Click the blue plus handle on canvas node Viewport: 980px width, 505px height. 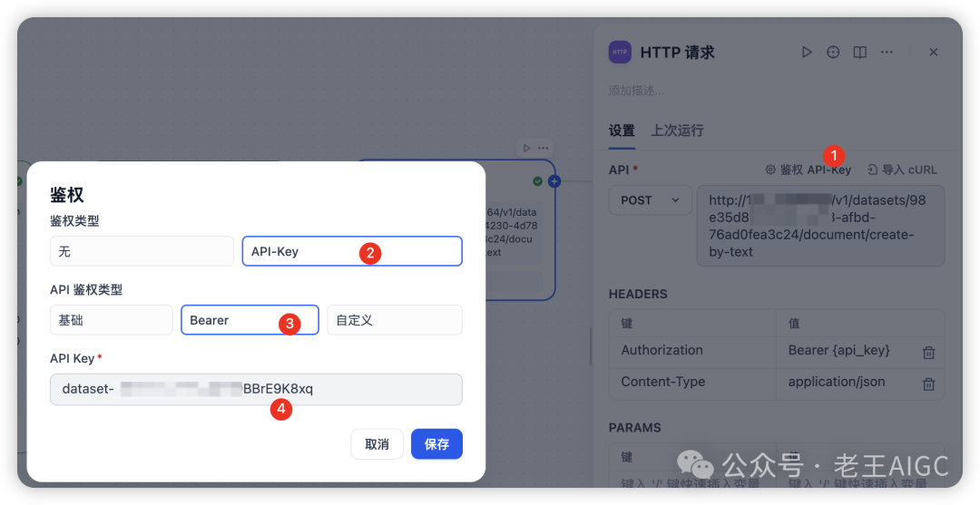[x=554, y=181]
